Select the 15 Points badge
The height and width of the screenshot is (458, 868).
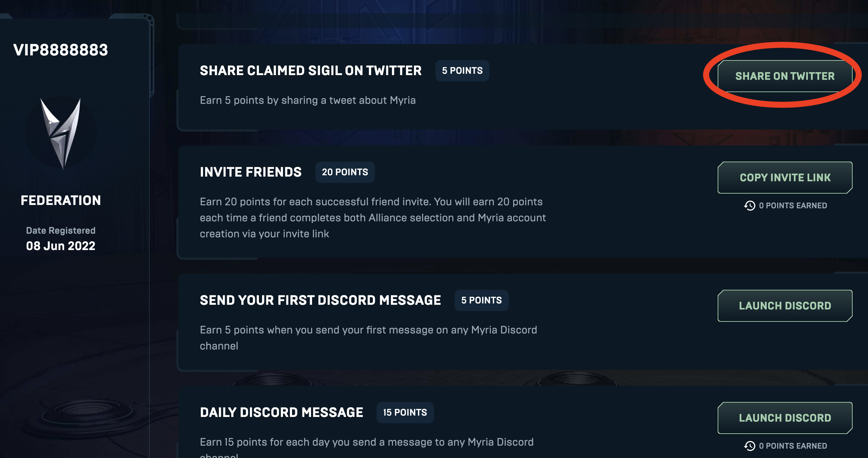(x=405, y=413)
